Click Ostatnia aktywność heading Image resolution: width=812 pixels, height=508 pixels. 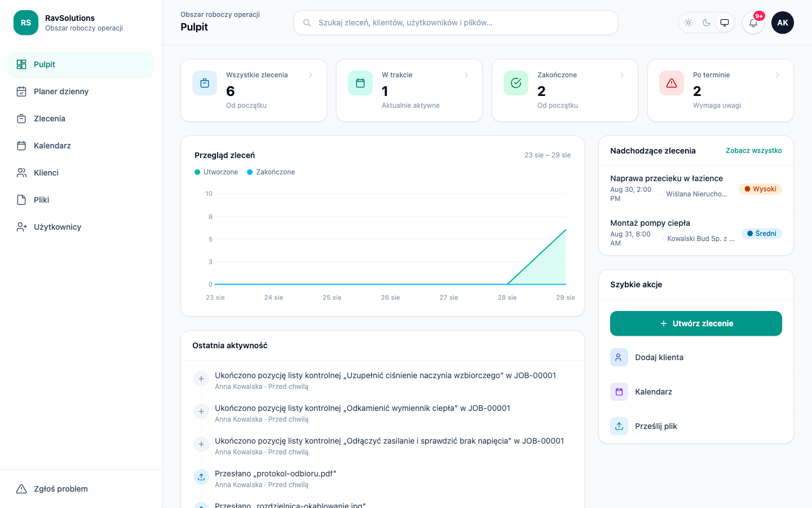click(230, 345)
